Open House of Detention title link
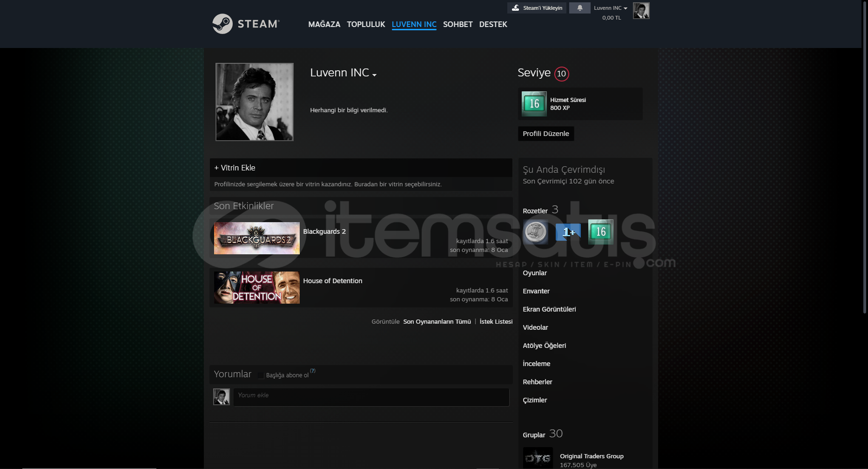Image resolution: width=868 pixels, height=469 pixels. 333,281
